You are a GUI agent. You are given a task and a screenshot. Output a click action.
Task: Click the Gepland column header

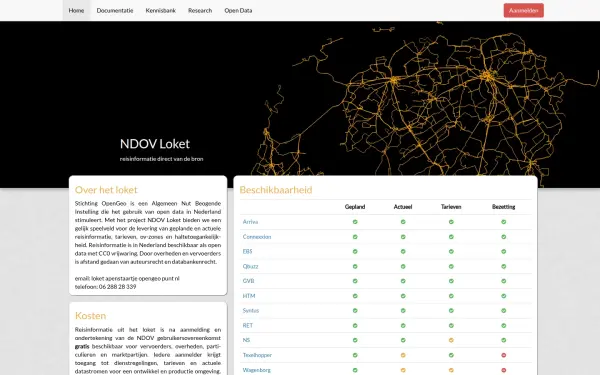[x=355, y=207]
